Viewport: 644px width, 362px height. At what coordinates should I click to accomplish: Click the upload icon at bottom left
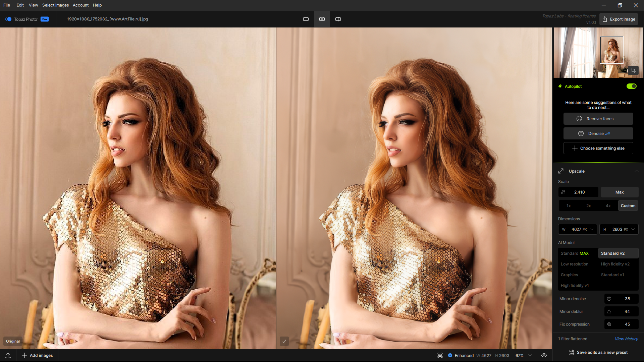coord(8,355)
